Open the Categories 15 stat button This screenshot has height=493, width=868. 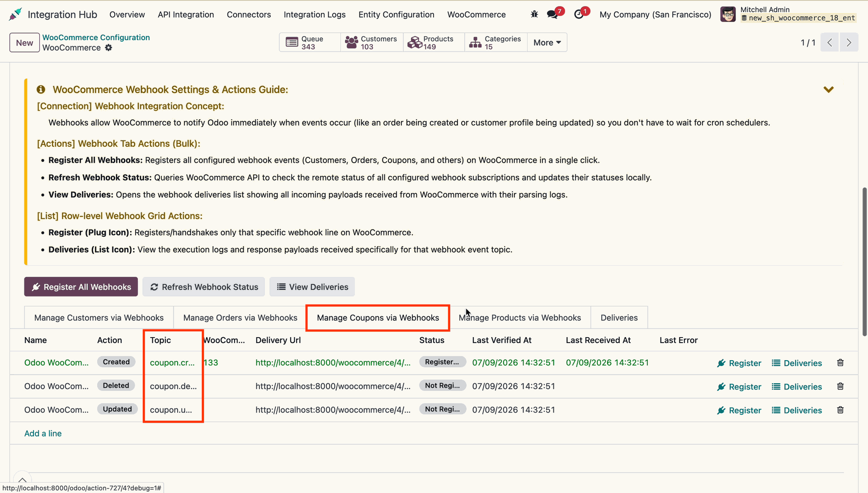(x=496, y=42)
